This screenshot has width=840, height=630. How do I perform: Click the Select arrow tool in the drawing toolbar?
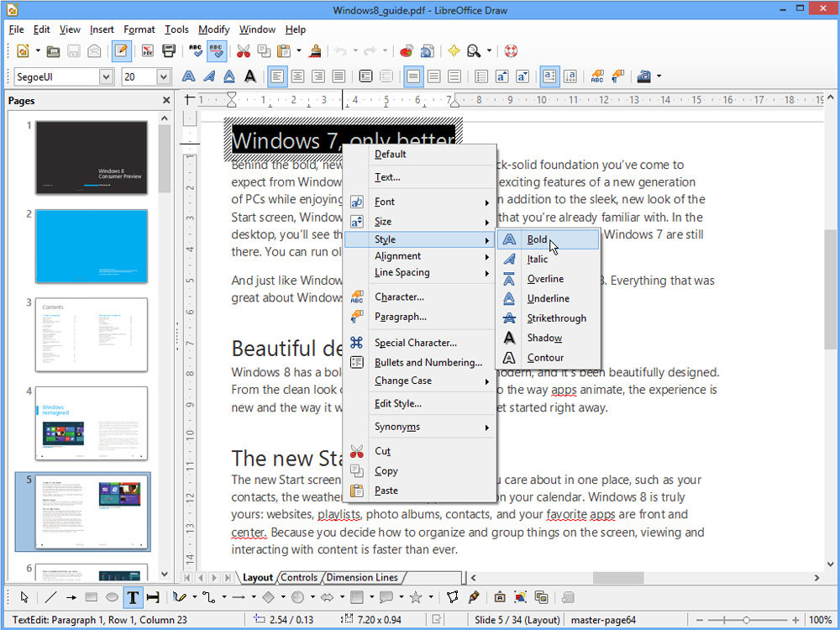[x=24, y=597]
